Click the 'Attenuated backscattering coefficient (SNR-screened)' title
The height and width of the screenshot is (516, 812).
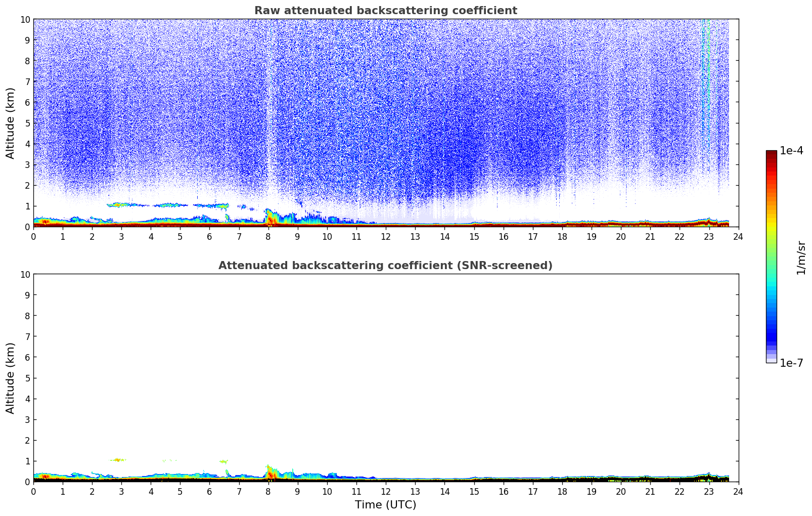pos(385,266)
